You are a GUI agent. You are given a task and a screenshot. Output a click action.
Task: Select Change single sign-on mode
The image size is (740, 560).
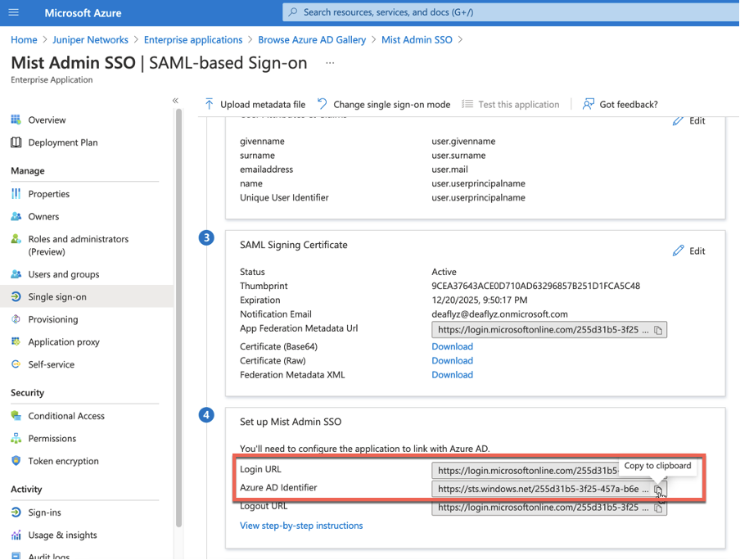pyautogui.click(x=383, y=104)
